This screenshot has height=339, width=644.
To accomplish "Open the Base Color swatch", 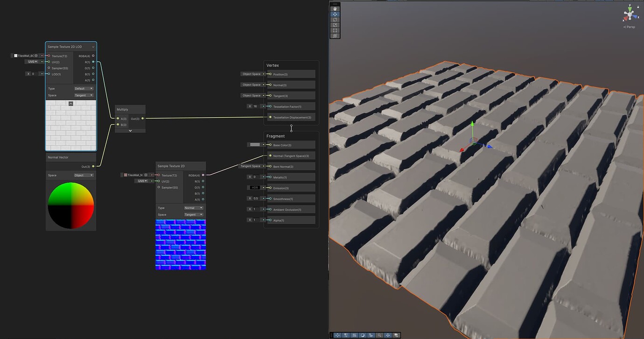I will [254, 145].
